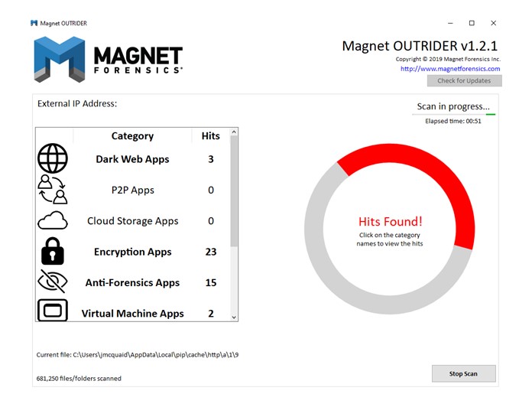Image resolution: width=532 pixels, height=407 pixels.
Task: Click the scan progress bar
Action: [x=453, y=115]
